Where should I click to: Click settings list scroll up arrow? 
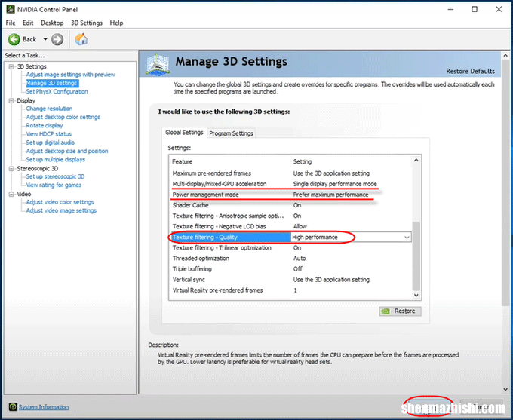coord(416,161)
